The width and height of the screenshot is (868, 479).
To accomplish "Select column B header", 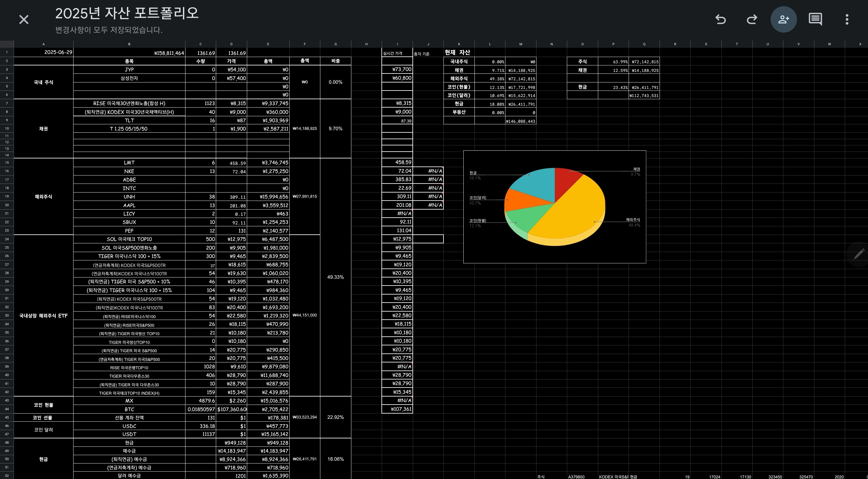I will (x=129, y=44).
